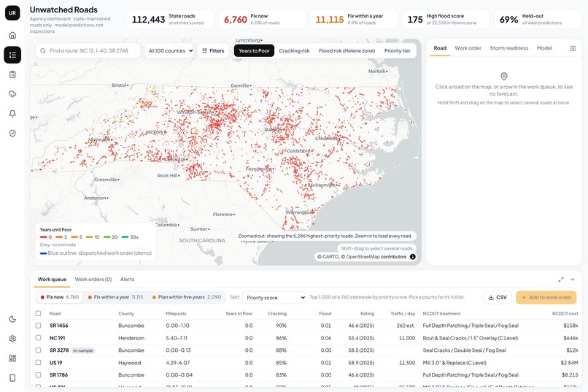Select the Henderson county cell
The image size is (588, 392).
pyautogui.click(x=131, y=338)
